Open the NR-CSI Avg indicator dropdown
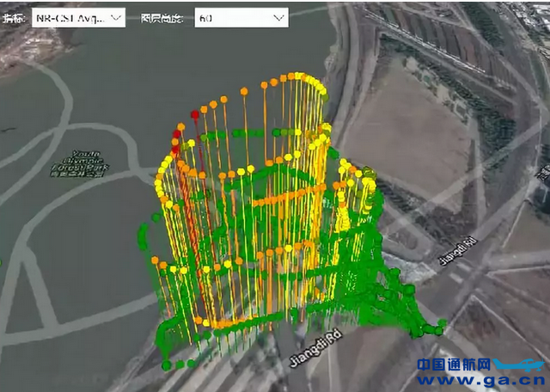Screen dimensions: 550x392 point(77,18)
